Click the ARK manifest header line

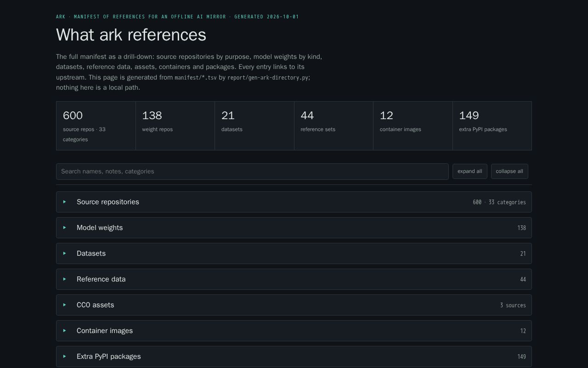click(177, 17)
